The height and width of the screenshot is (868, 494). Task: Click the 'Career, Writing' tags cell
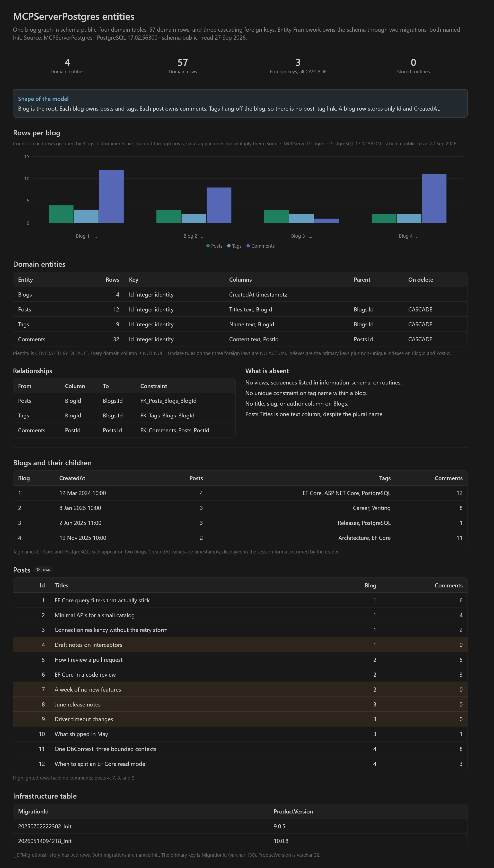click(x=372, y=508)
